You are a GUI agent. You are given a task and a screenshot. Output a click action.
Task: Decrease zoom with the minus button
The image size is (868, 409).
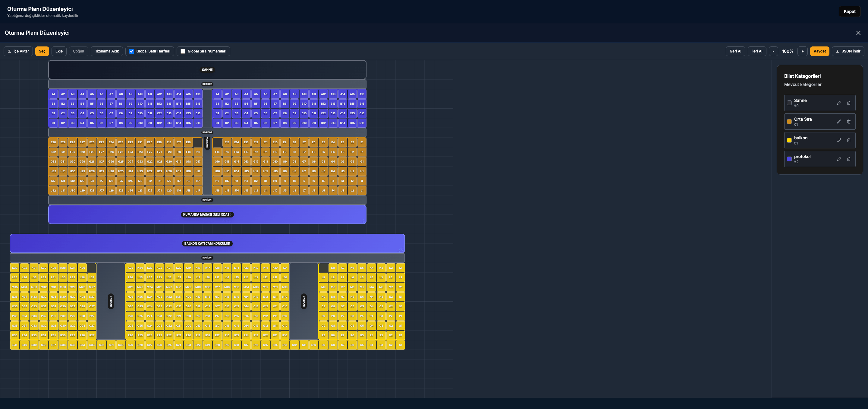(773, 51)
